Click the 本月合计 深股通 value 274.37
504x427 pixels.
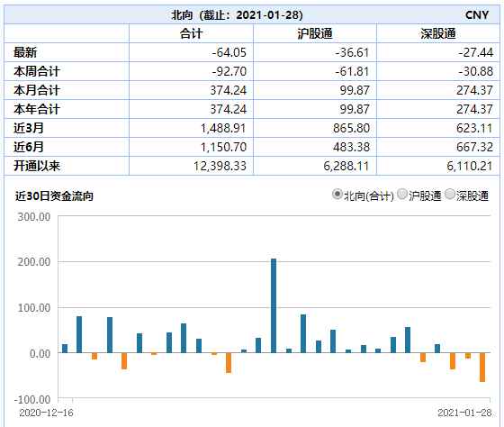click(x=475, y=90)
